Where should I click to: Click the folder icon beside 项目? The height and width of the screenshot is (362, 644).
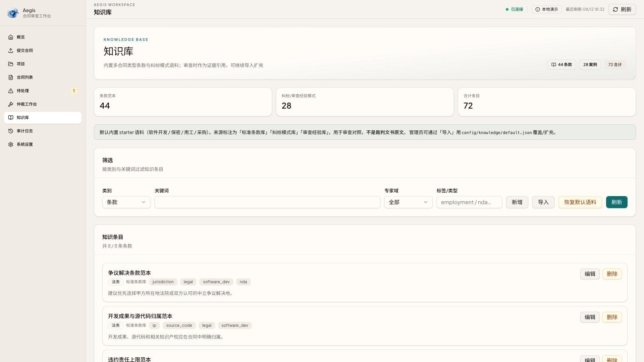[x=11, y=64]
